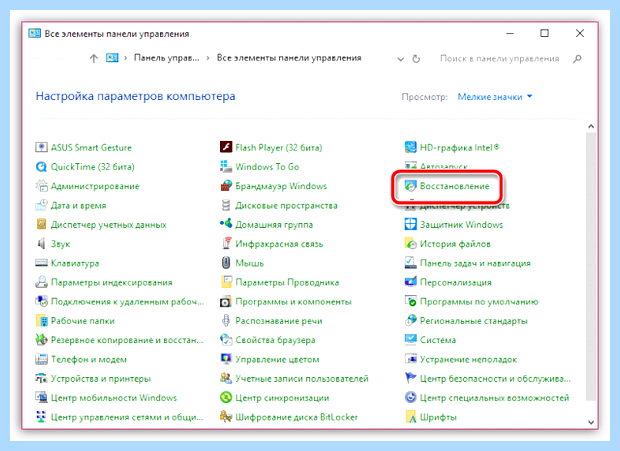Click the Восстановление icon
The image size is (620, 451).
coord(410,186)
